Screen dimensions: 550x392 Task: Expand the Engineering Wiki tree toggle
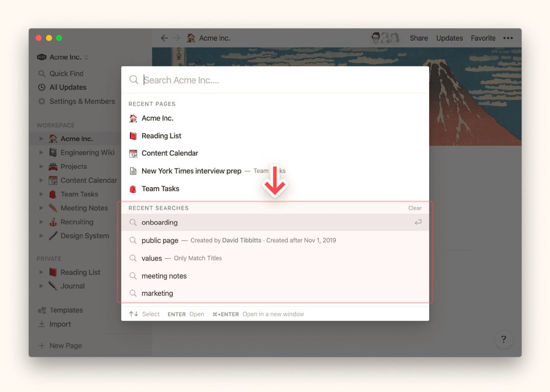tap(41, 153)
